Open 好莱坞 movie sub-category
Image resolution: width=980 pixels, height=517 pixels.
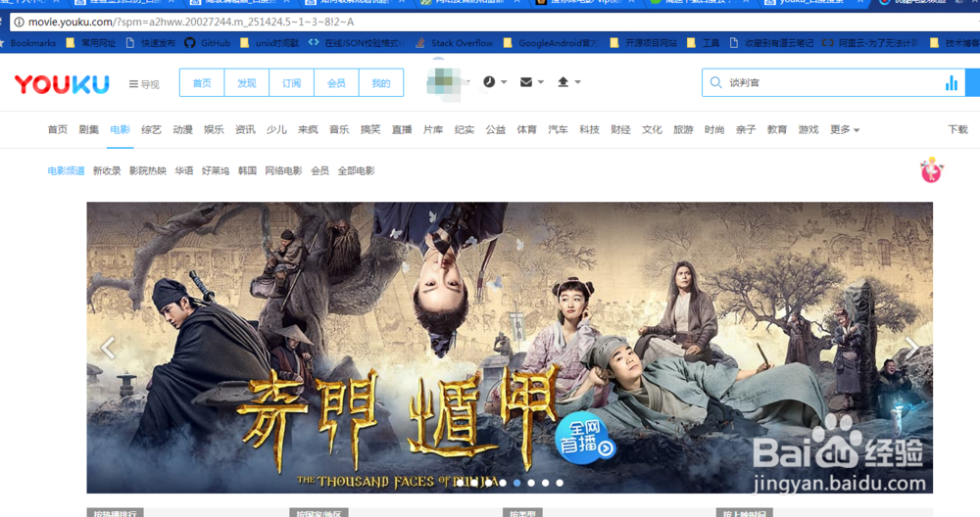216,171
